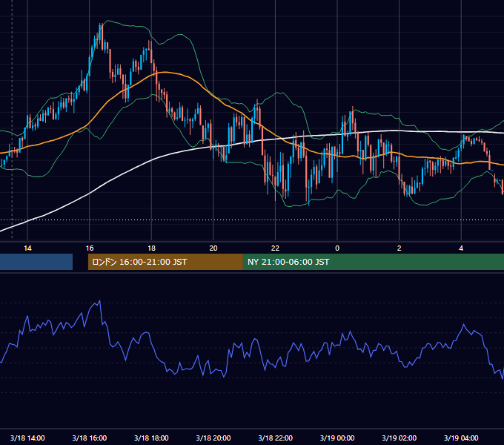504x445 pixels.
Task: Click the 3/18 18:00 time label
Action: [x=151, y=438]
